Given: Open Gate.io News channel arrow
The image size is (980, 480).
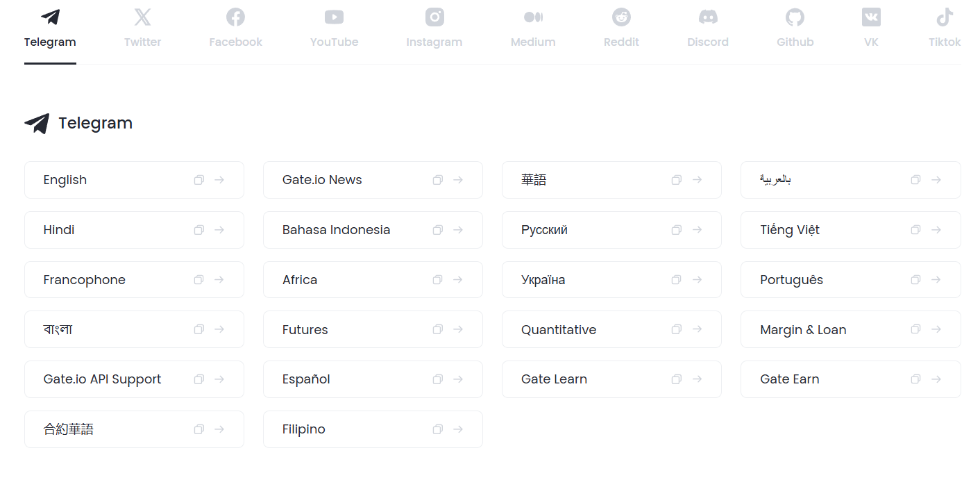Looking at the screenshot, I should 458,180.
